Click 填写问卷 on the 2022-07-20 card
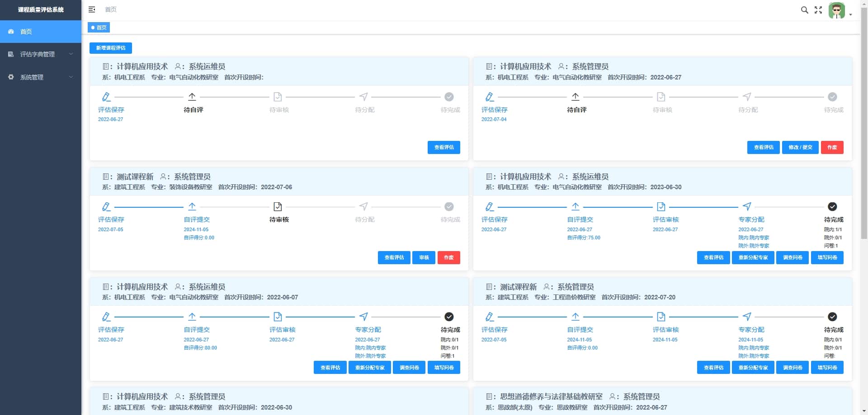This screenshot has width=868, height=415. point(827,368)
